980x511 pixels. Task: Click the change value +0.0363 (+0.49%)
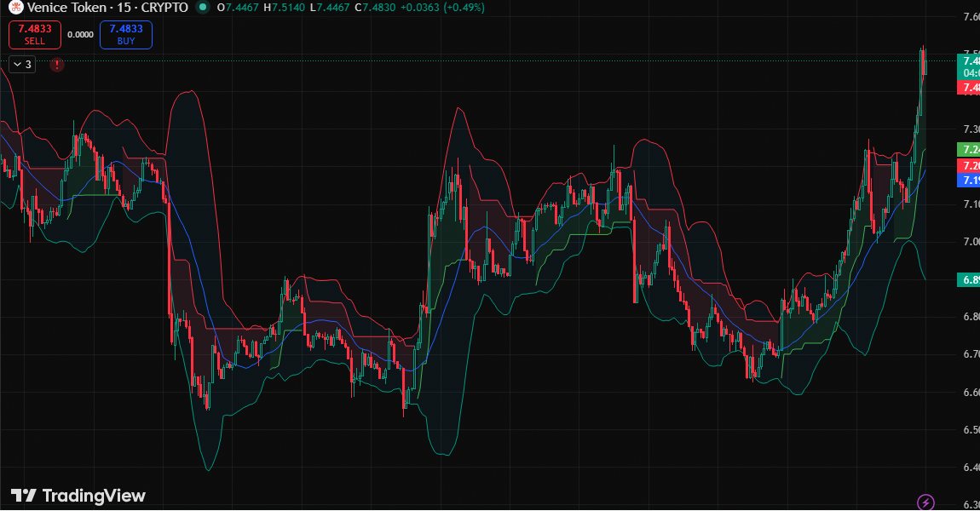(x=442, y=8)
